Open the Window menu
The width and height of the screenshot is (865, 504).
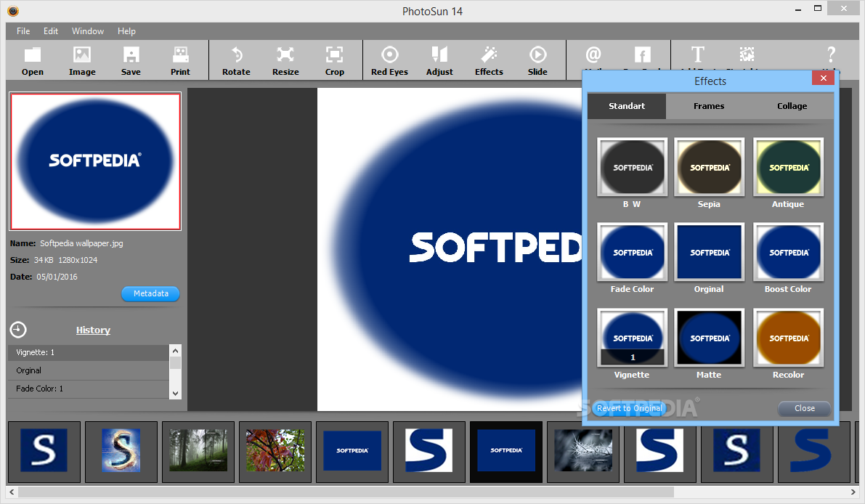click(88, 31)
